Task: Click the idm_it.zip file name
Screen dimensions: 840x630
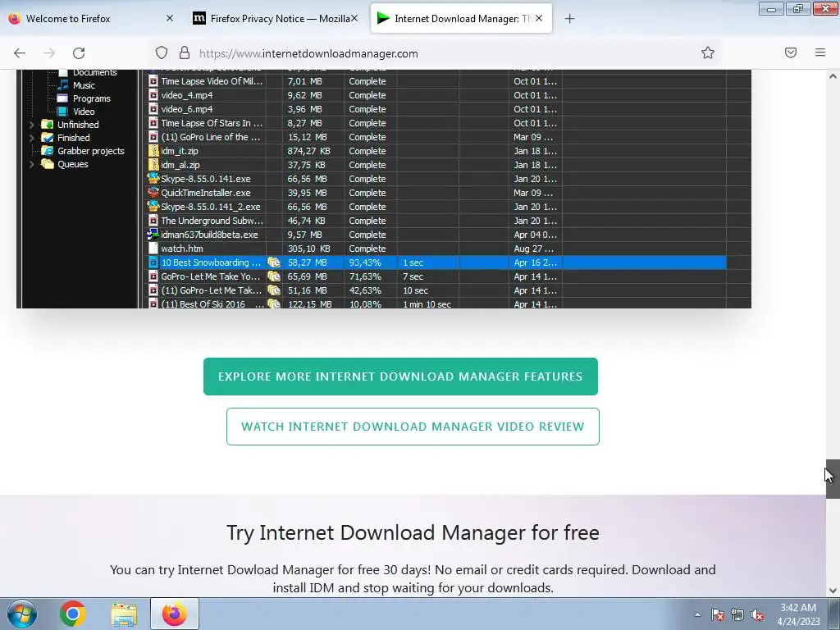Action: pos(180,151)
